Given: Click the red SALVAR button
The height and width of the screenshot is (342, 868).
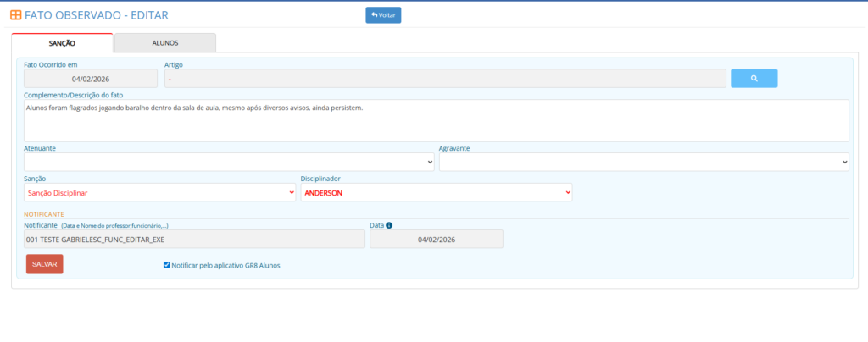Looking at the screenshot, I should click(44, 264).
